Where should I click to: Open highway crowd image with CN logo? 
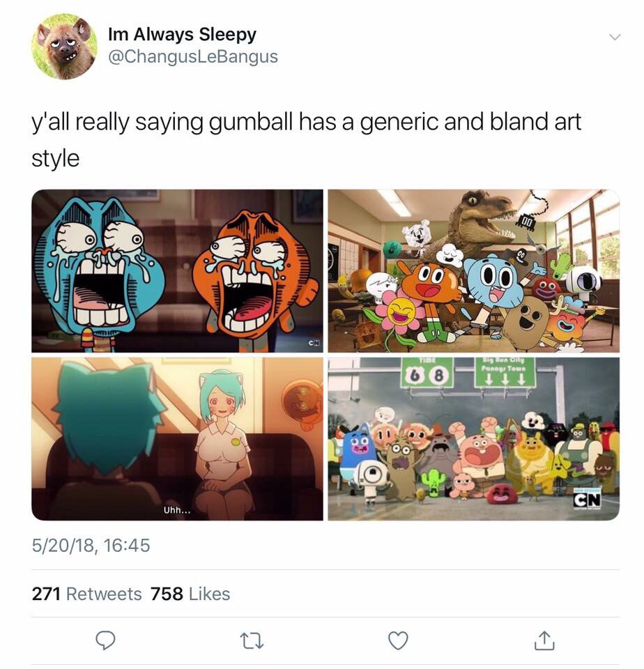point(474,438)
